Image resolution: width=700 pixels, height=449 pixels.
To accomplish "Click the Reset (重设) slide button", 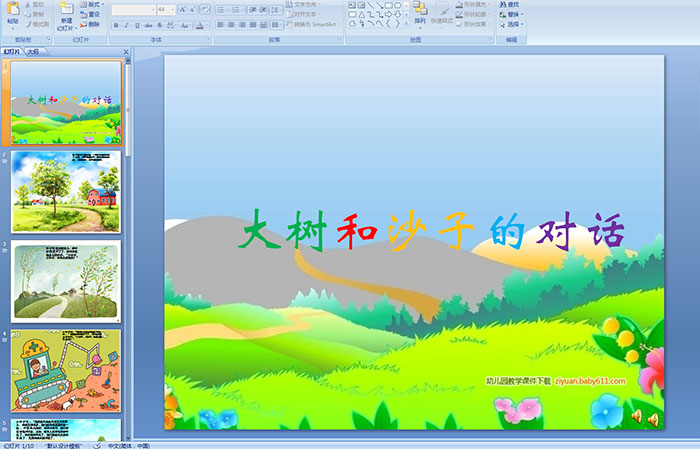I will point(90,15).
